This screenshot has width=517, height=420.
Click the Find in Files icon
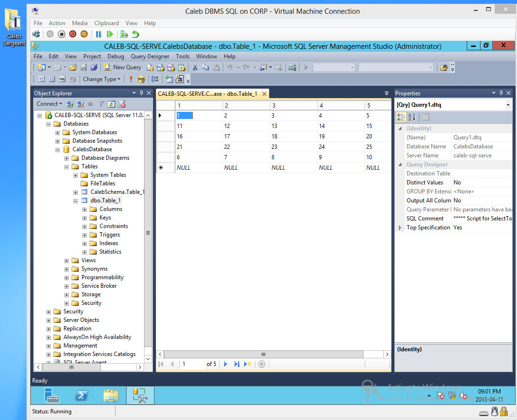click(x=444, y=67)
